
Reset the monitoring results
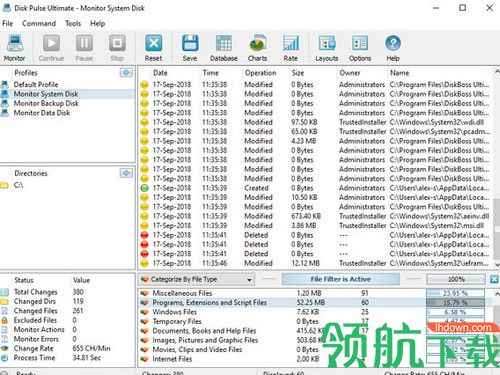coord(153,48)
